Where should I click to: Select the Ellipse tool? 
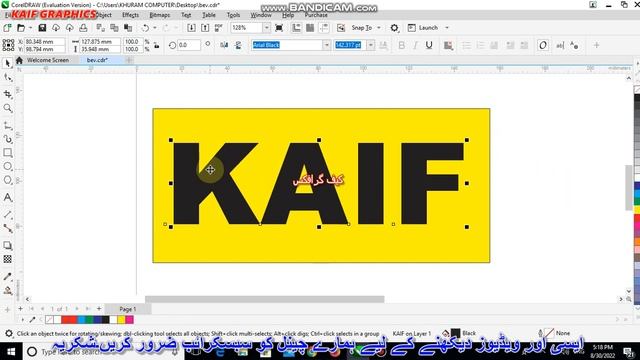click(7, 167)
